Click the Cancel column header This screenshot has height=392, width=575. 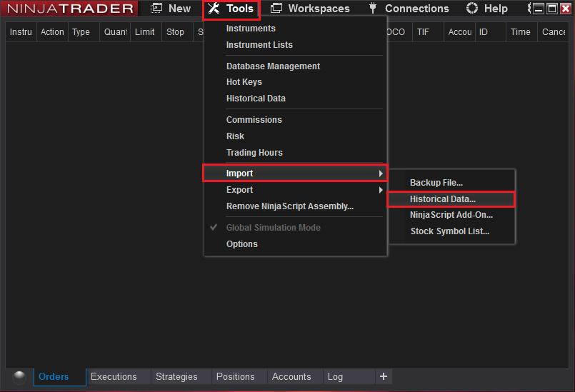[554, 32]
